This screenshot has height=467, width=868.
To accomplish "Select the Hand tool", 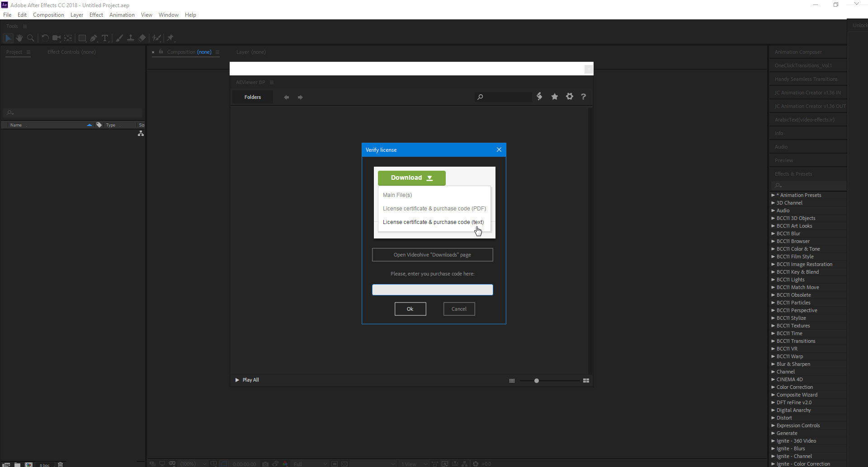I will (19, 38).
